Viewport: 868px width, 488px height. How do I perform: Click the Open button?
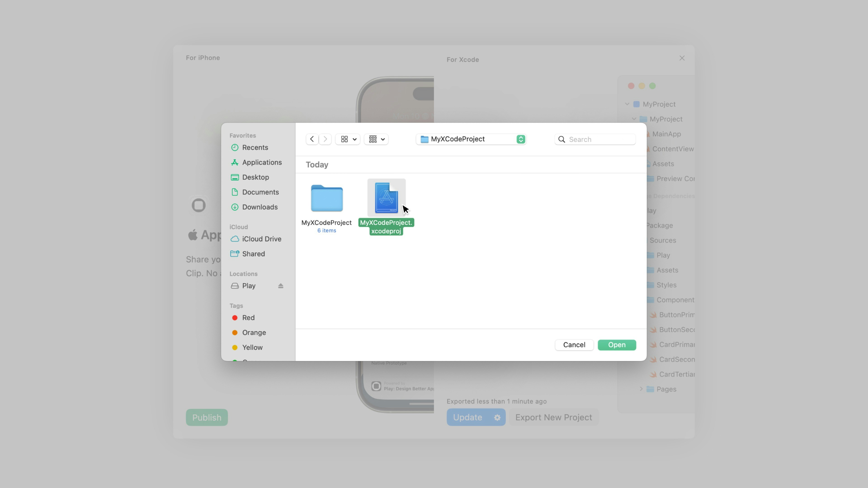point(616,345)
